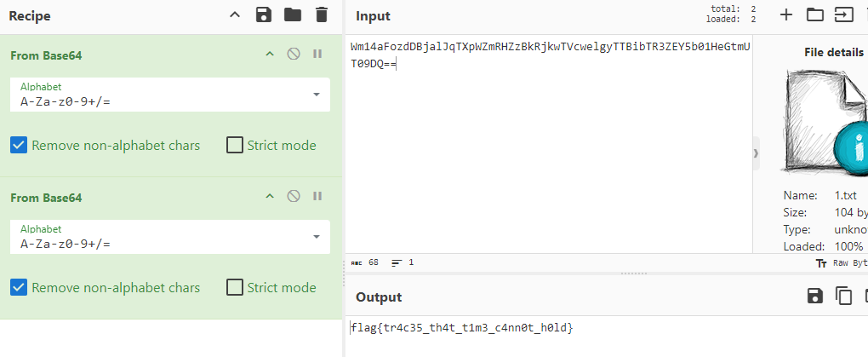Load a recipe via folder icon
Screen dimensions: 868x357
coord(293,14)
